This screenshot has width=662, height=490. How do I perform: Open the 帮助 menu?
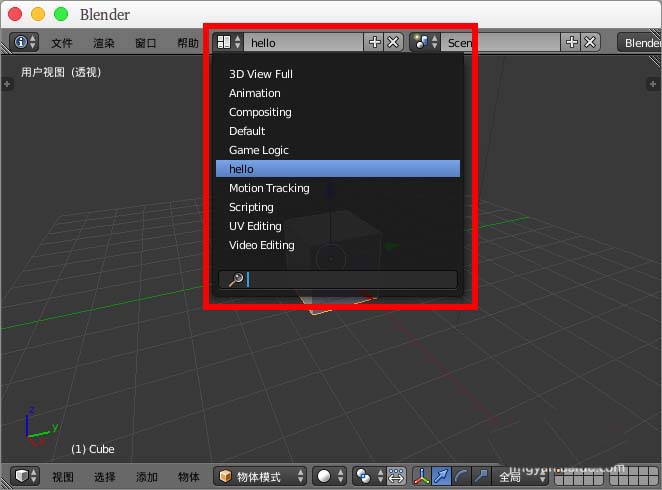[x=187, y=43]
